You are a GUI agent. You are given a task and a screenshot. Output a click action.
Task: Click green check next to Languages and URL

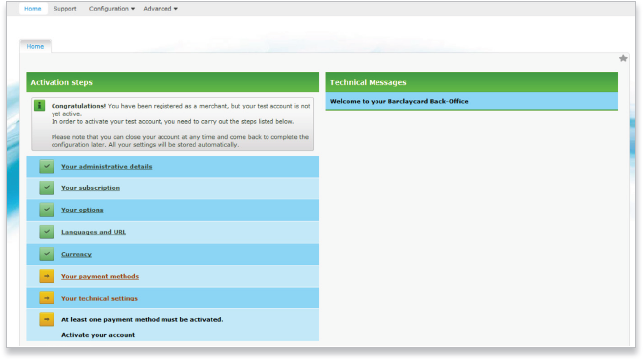(47, 232)
